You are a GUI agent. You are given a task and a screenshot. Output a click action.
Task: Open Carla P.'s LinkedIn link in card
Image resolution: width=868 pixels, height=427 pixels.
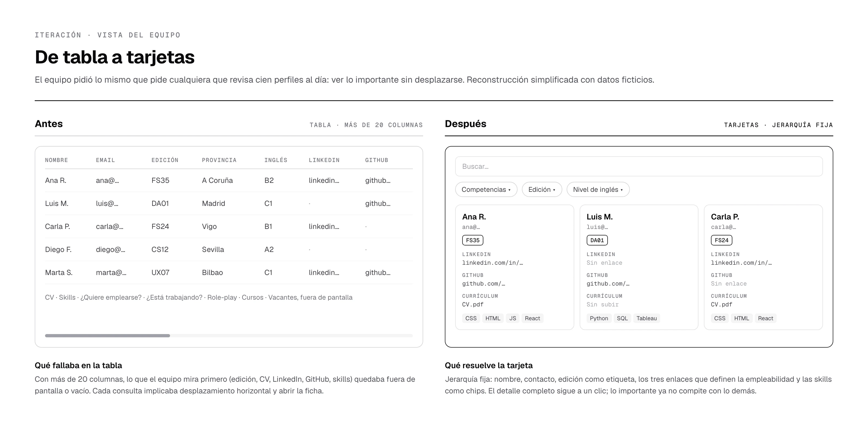tap(741, 263)
